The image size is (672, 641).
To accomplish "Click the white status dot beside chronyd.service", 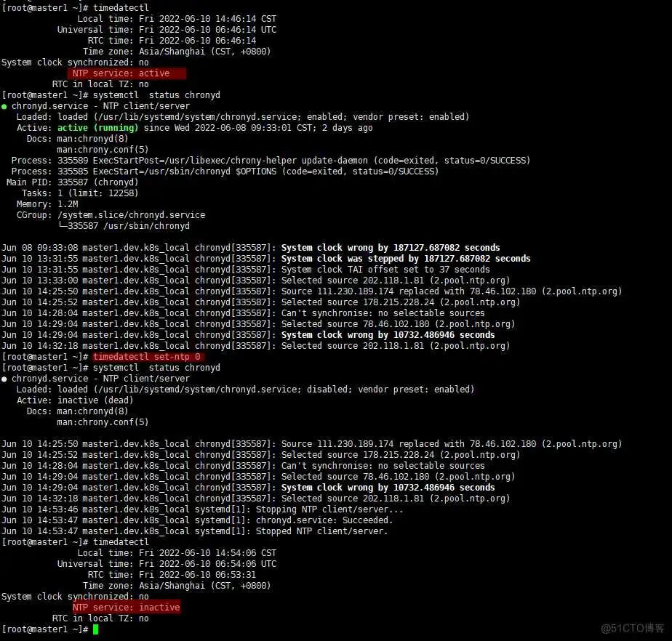I will [x=5, y=379].
